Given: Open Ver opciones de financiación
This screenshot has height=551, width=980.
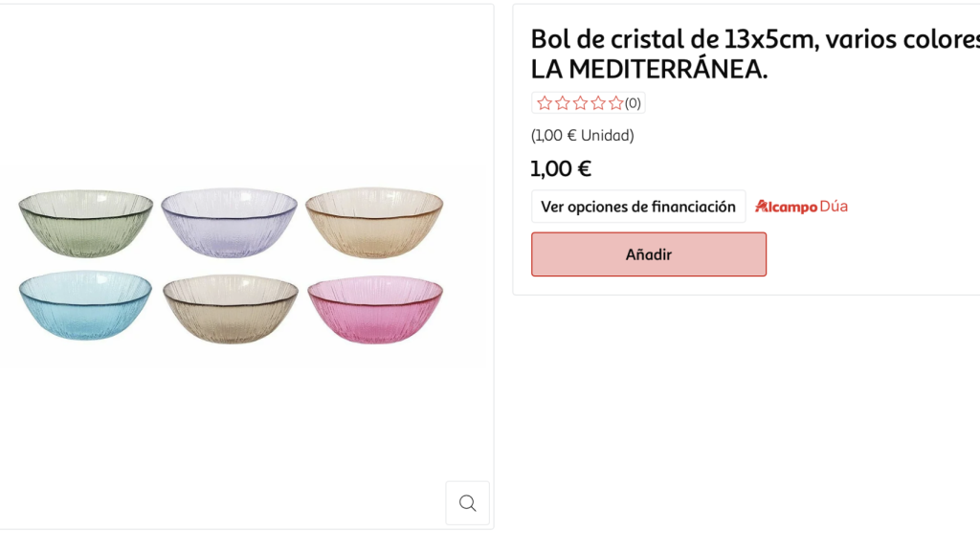Looking at the screenshot, I should click(637, 206).
